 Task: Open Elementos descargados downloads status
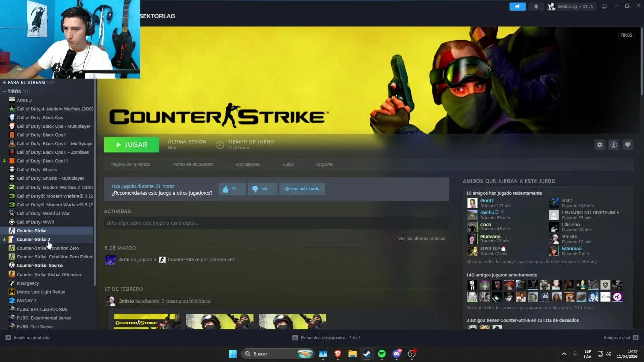327,338
